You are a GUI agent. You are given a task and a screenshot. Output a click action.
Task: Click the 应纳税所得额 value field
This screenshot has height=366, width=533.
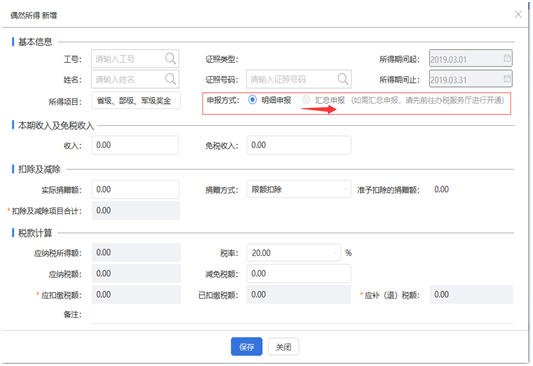click(x=136, y=252)
